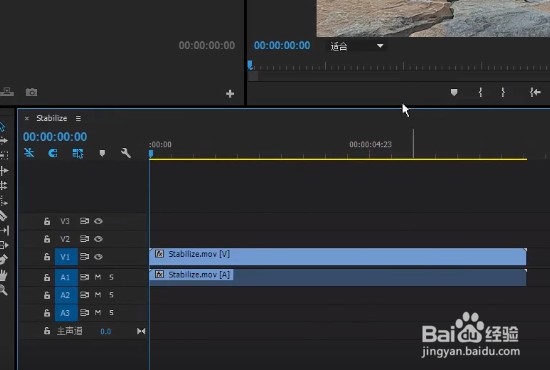Go to In point in Program monitor
The height and width of the screenshot is (370, 550).
(535, 92)
